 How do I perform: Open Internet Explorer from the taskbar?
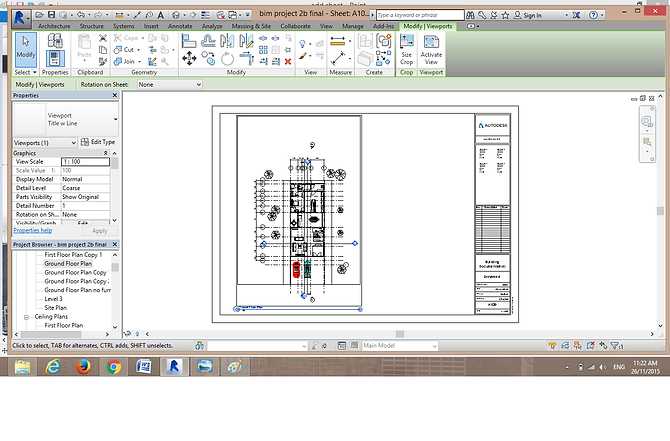[x=53, y=367]
